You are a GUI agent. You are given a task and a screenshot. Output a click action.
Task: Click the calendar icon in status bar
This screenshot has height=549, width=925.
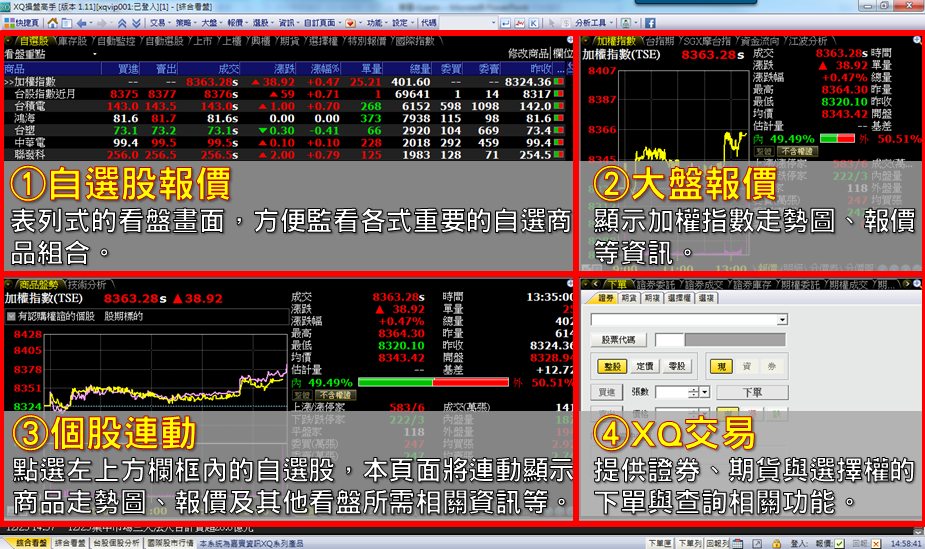tap(737, 543)
